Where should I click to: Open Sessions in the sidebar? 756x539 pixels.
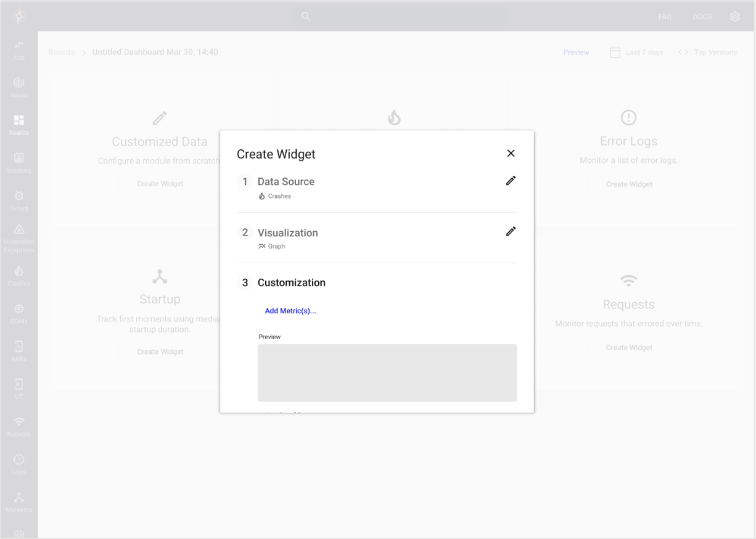tap(18, 163)
